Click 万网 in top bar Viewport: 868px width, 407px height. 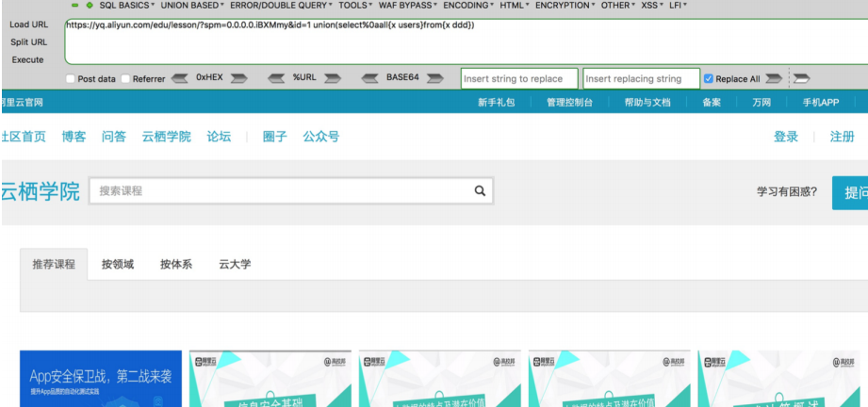click(762, 103)
